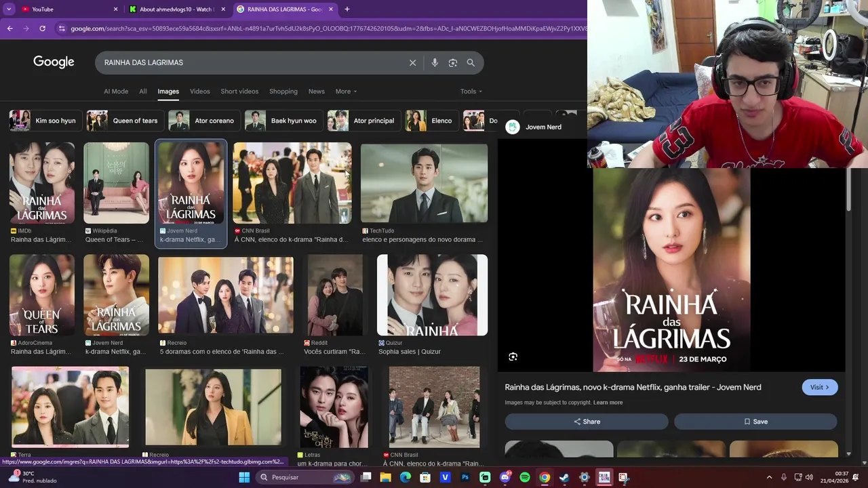The image size is (868, 488).
Task: Switch to the Short videos tab
Action: click(239, 91)
